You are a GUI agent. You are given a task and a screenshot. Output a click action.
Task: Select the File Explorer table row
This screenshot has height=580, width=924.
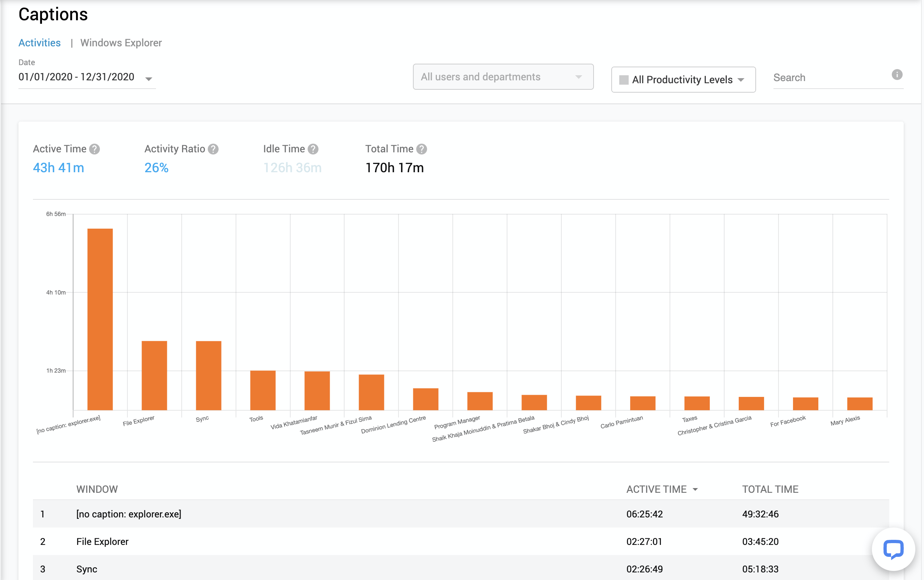tap(102, 542)
